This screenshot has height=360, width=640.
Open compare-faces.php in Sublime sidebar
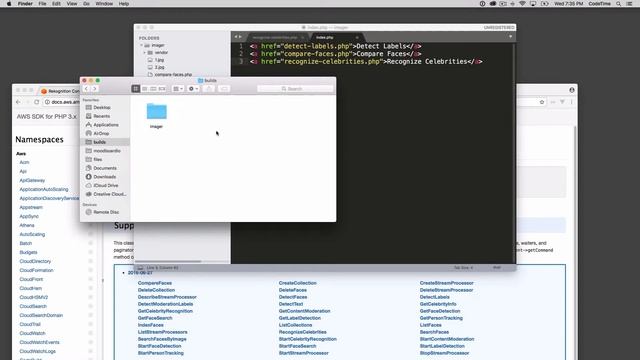[x=173, y=75]
